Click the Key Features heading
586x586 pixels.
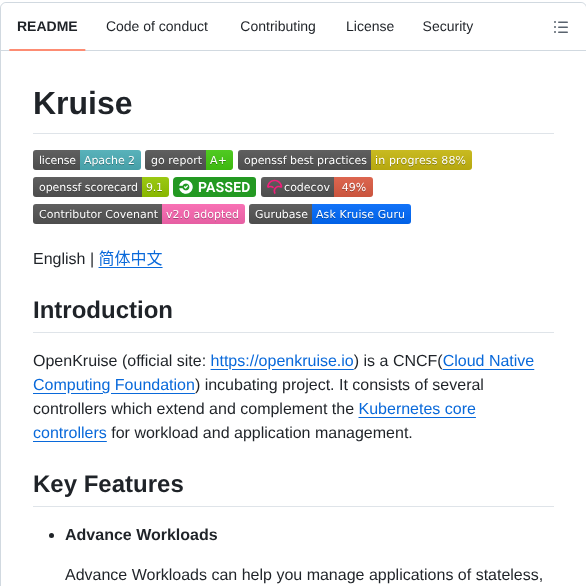[108, 484]
